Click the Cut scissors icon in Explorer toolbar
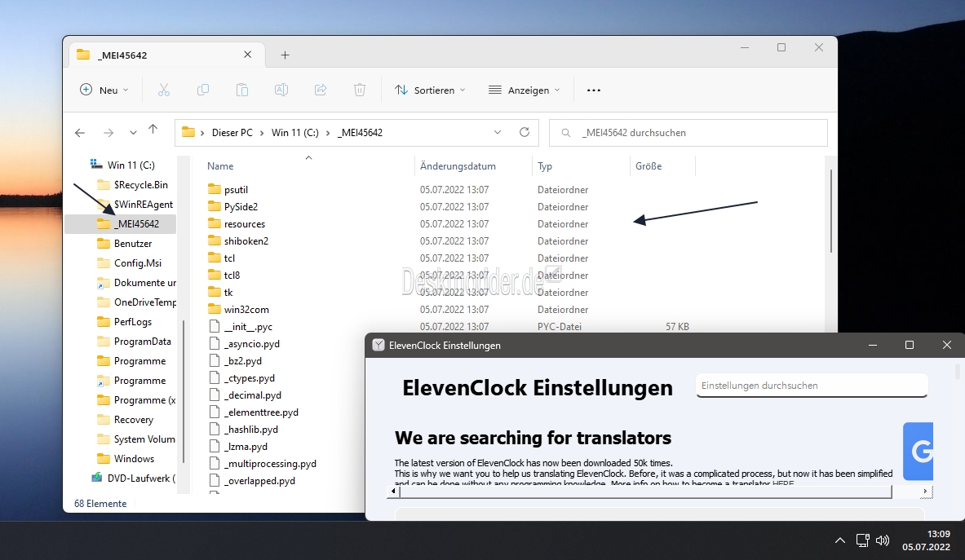This screenshot has height=560, width=965. [164, 90]
